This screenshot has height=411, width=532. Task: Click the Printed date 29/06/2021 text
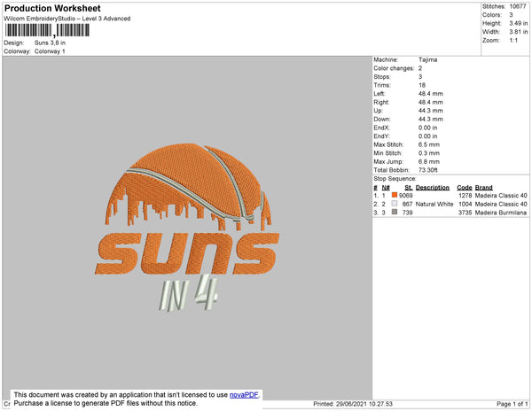point(353,404)
